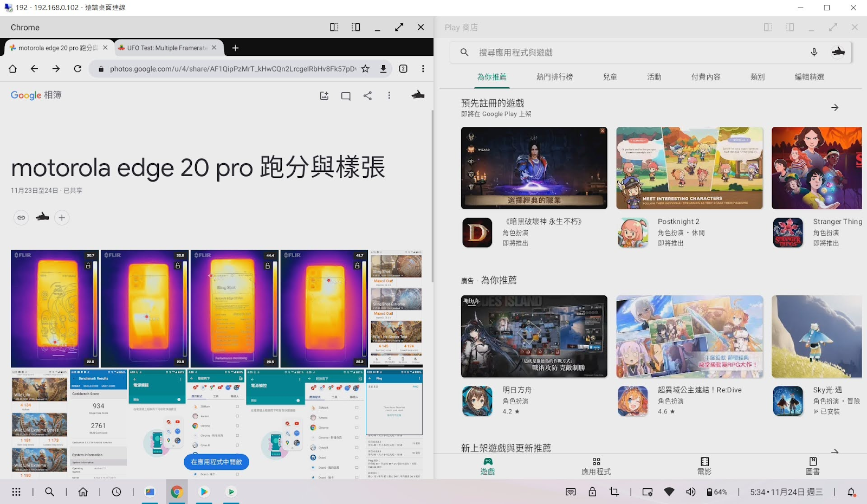Open Play Store from taskbar
The height and width of the screenshot is (504, 867).
tap(204, 492)
